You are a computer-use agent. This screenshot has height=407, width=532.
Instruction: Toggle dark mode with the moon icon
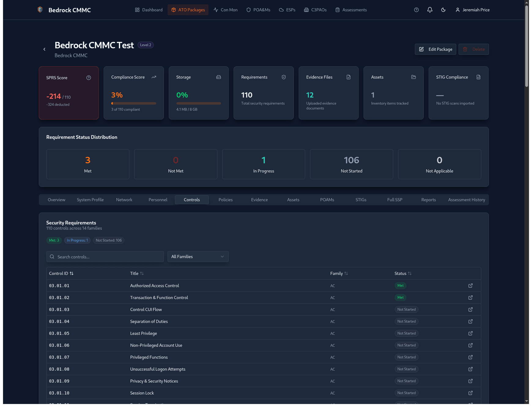pos(443,10)
